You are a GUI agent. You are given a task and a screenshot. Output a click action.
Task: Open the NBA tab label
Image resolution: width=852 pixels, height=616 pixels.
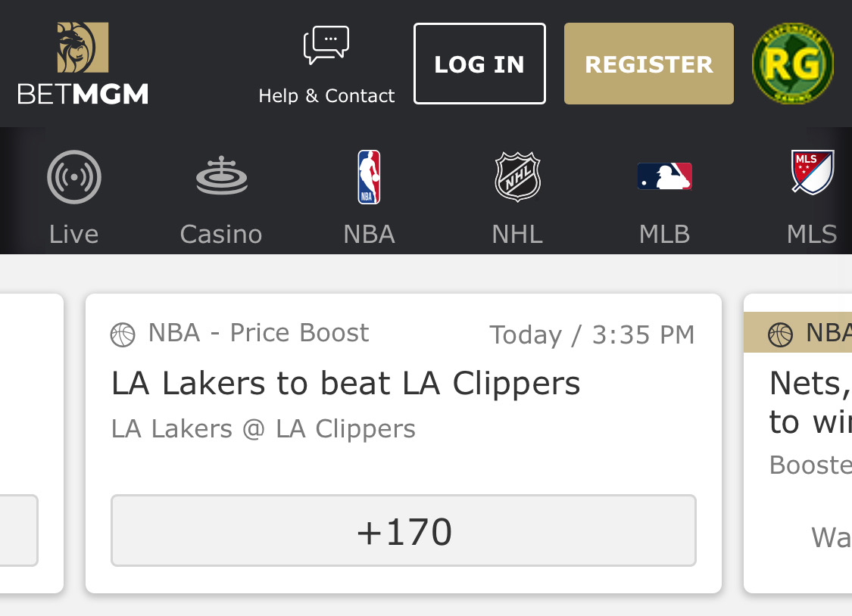point(369,235)
